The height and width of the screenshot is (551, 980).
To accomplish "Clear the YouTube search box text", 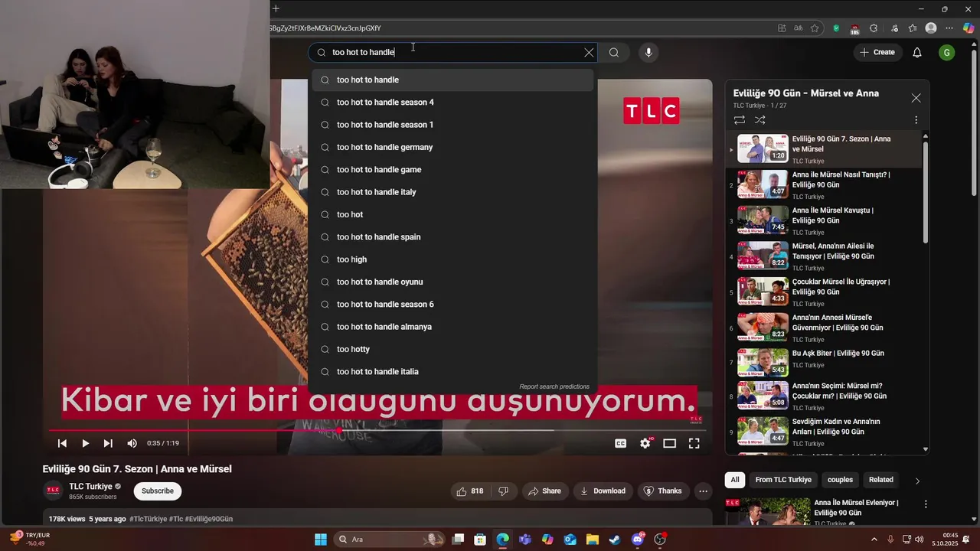I will [589, 53].
